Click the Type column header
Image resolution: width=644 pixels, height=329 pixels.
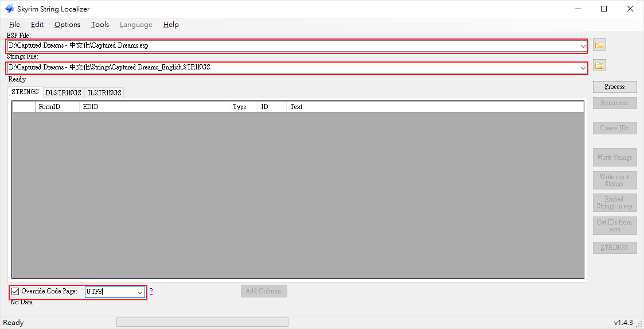(x=243, y=107)
